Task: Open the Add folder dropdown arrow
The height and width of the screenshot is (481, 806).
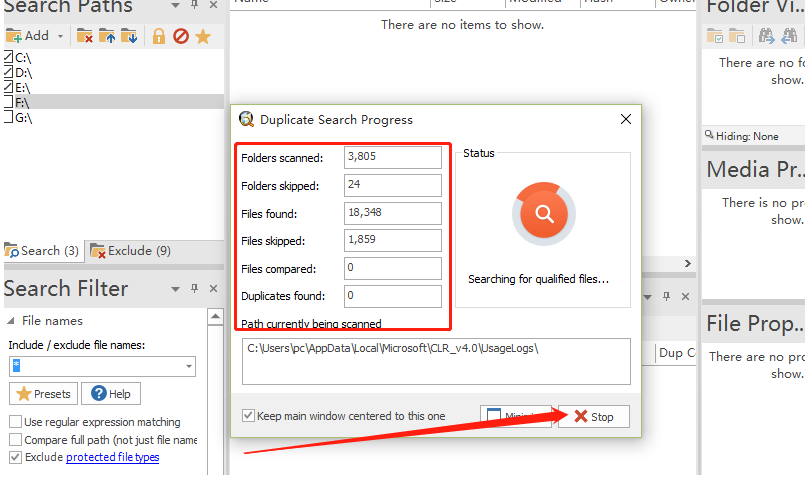Action: (60, 36)
